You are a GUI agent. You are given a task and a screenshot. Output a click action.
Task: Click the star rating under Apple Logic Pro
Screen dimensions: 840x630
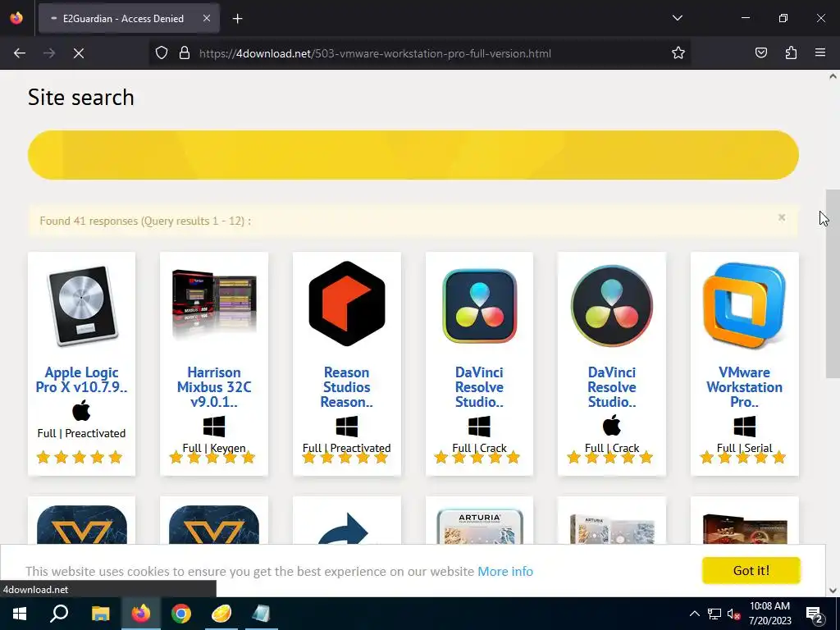pos(80,457)
